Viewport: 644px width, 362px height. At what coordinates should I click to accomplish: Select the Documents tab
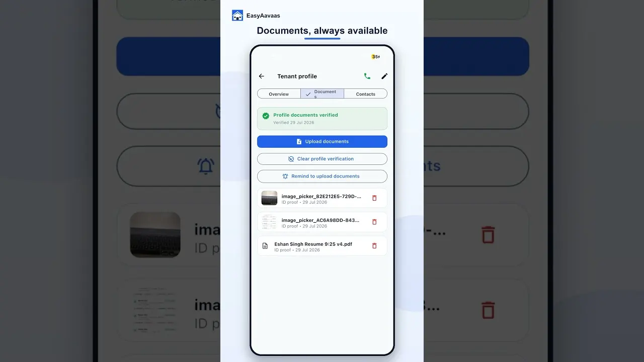click(323, 94)
